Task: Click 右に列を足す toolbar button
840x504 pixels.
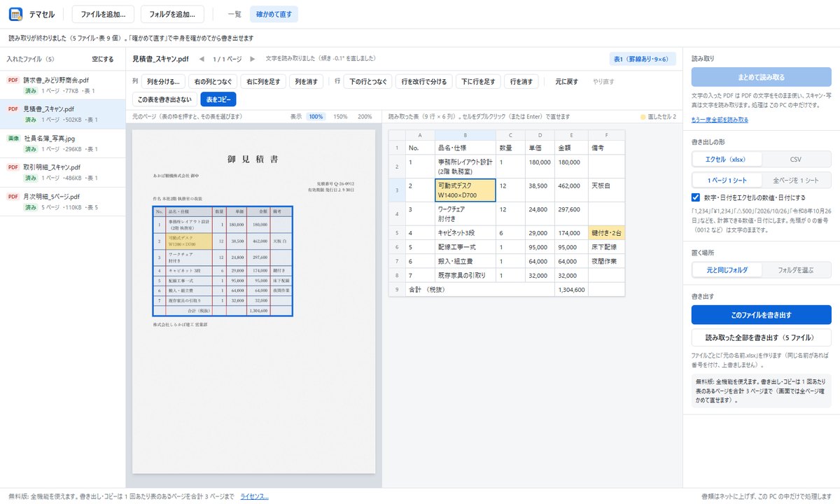Action: pos(263,82)
